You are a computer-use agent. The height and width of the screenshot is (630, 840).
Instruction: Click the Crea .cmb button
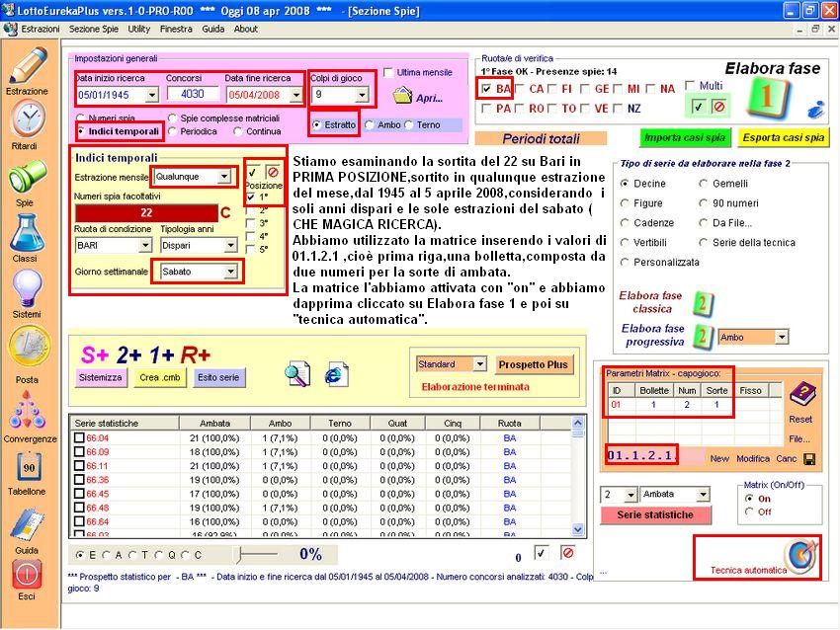coord(160,377)
